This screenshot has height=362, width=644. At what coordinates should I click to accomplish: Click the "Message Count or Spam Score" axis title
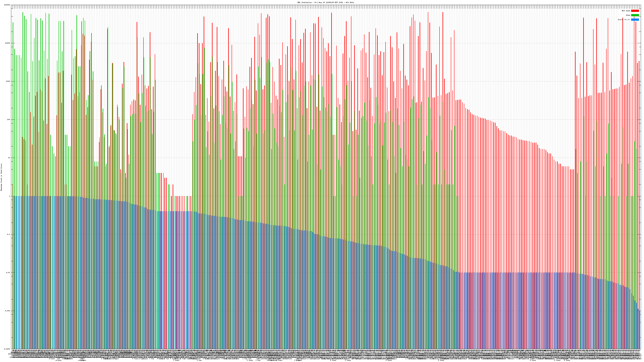tap(1, 177)
